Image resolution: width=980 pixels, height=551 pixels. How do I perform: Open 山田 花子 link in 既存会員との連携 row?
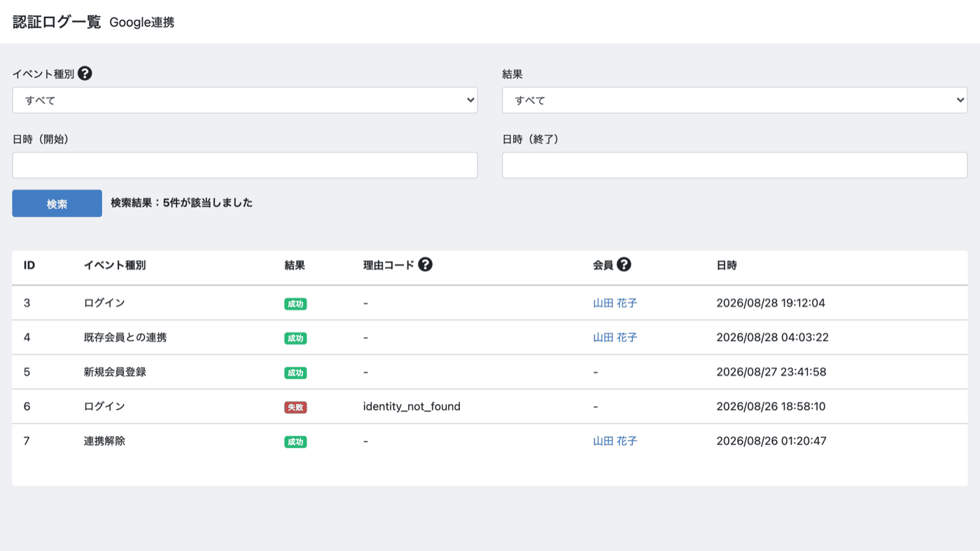tap(615, 337)
